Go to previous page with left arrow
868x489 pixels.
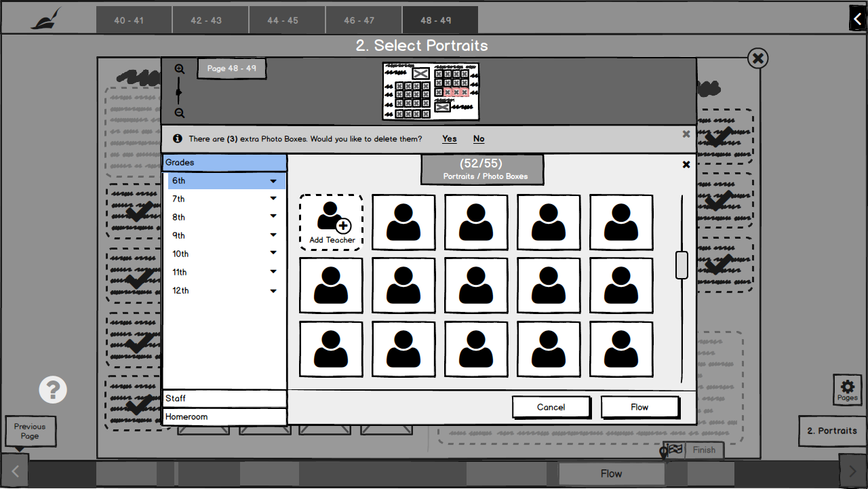(15, 471)
